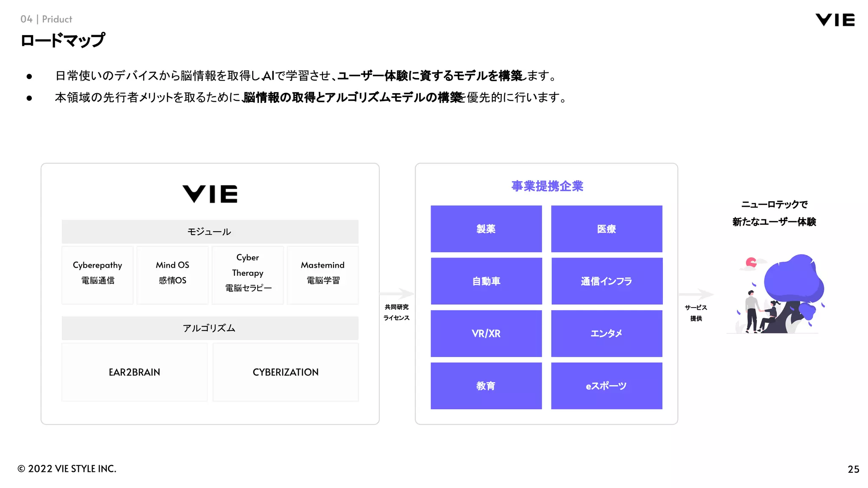
Task: Click the second bullet starting 本領域の先行者メリット
Action: click(311, 97)
